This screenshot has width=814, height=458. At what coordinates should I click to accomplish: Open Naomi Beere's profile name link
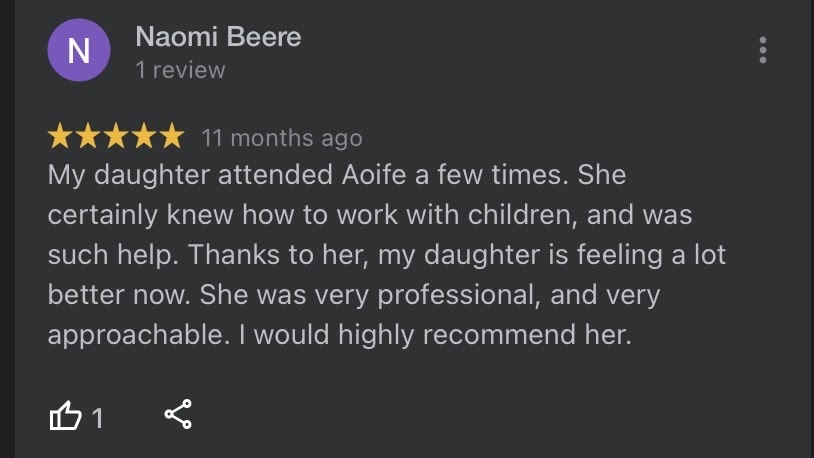(x=218, y=38)
